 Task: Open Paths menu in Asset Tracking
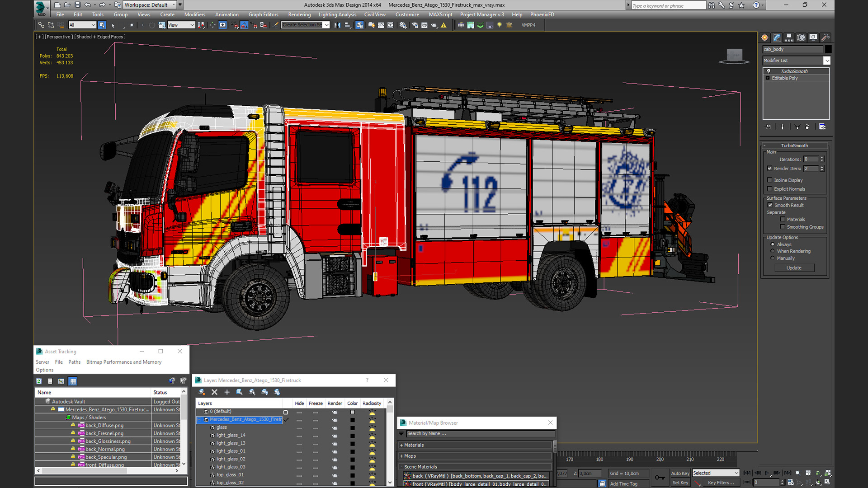point(74,362)
